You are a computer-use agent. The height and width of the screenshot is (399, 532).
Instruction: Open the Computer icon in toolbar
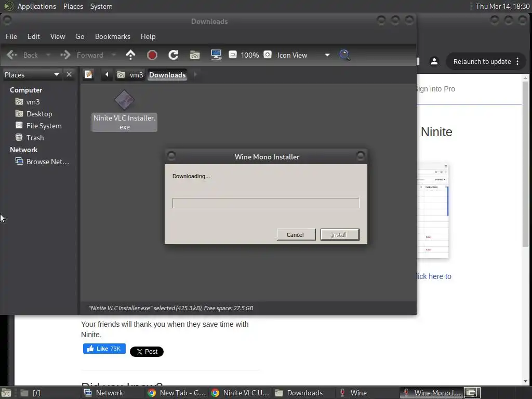click(x=216, y=55)
